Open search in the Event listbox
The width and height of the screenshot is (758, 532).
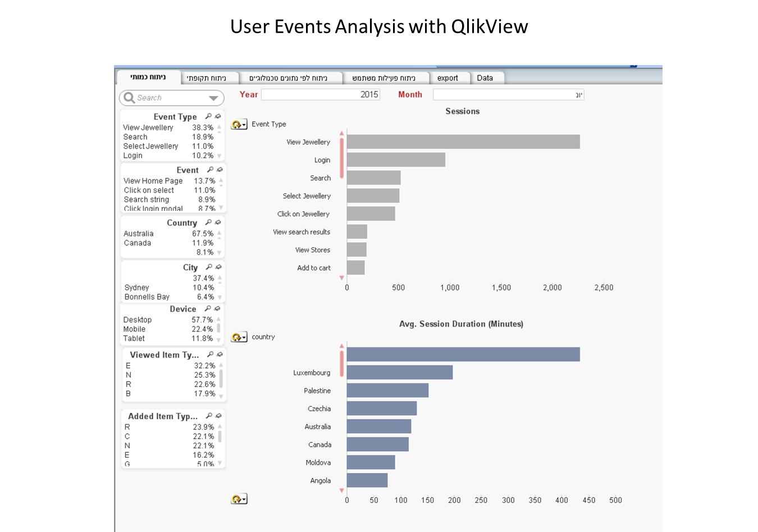pyautogui.click(x=210, y=169)
